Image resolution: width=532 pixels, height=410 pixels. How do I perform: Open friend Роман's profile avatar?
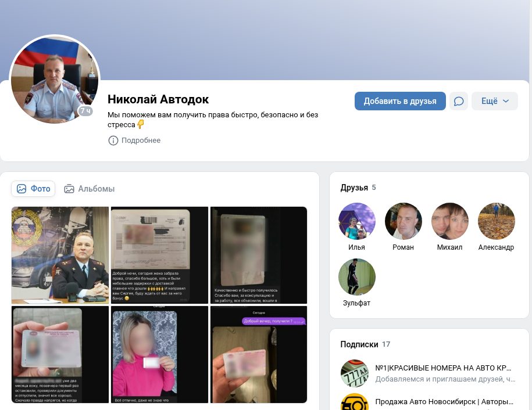[404, 221]
